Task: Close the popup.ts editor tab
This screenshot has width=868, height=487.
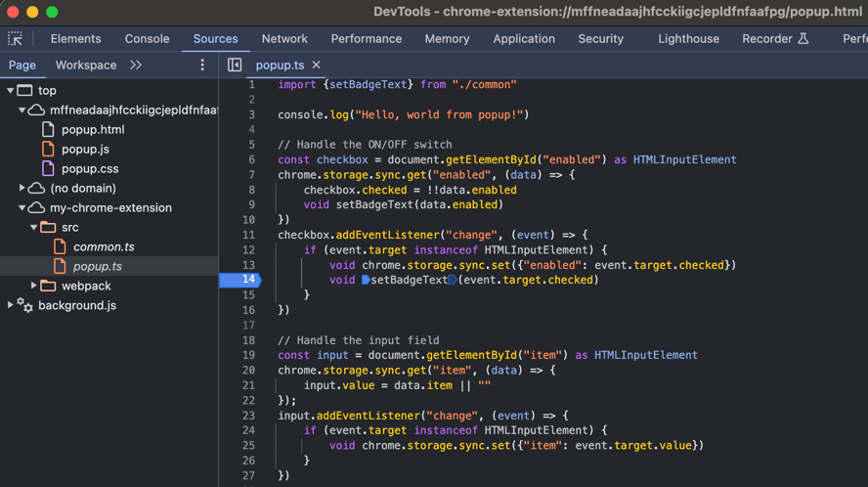Action: pyautogui.click(x=316, y=66)
